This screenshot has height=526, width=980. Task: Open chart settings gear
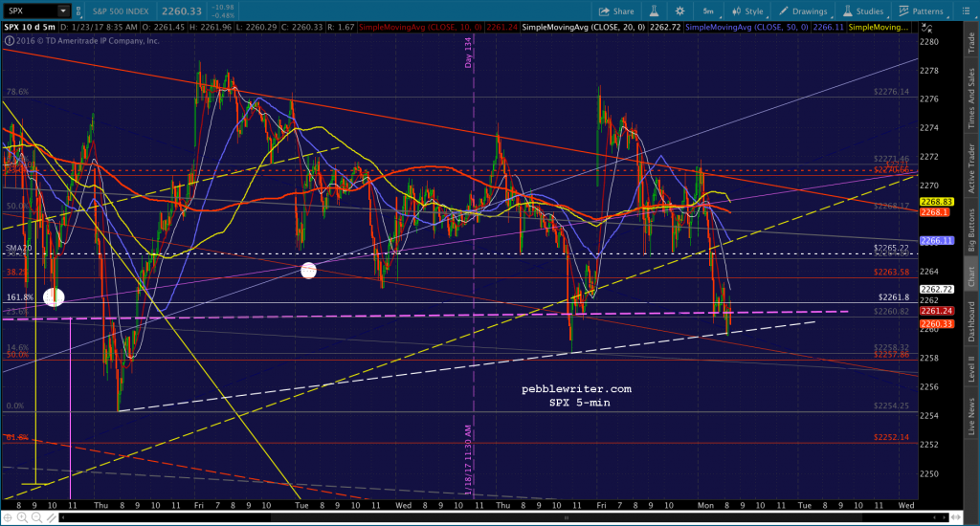pyautogui.click(x=680, y=11)
